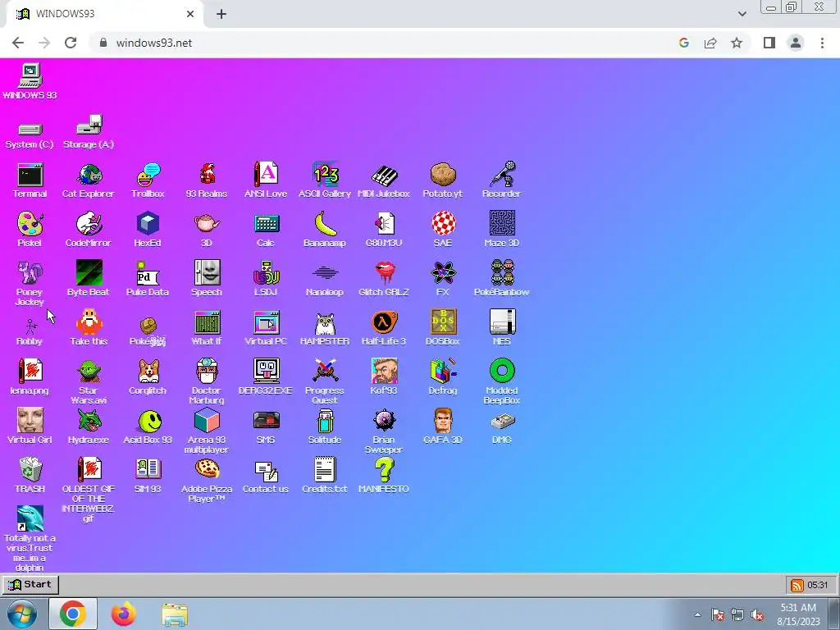
Task: Go back in browser history
Action: pyautogui.click(x=18, y=43)
